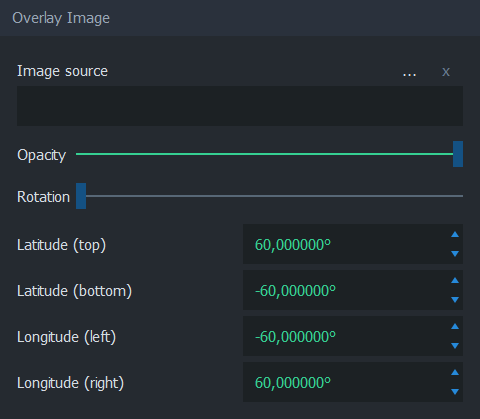Screen dimensions: 480x419
Task: Click middle of Rotation slider track
Action: click(269, 196)
